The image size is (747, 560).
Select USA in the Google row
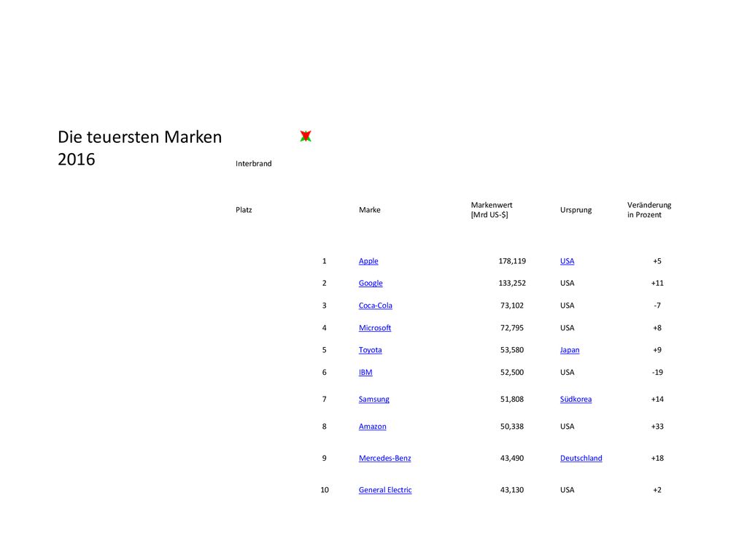tap(568, 283)
